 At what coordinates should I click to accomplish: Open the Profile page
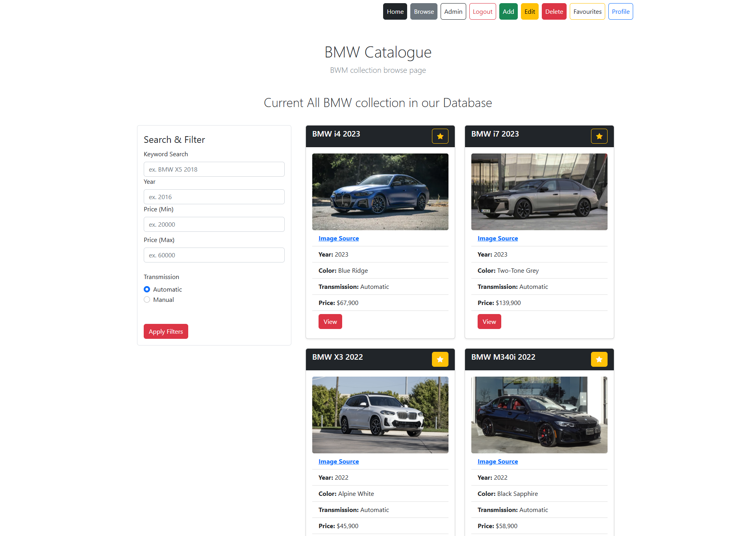621,11
